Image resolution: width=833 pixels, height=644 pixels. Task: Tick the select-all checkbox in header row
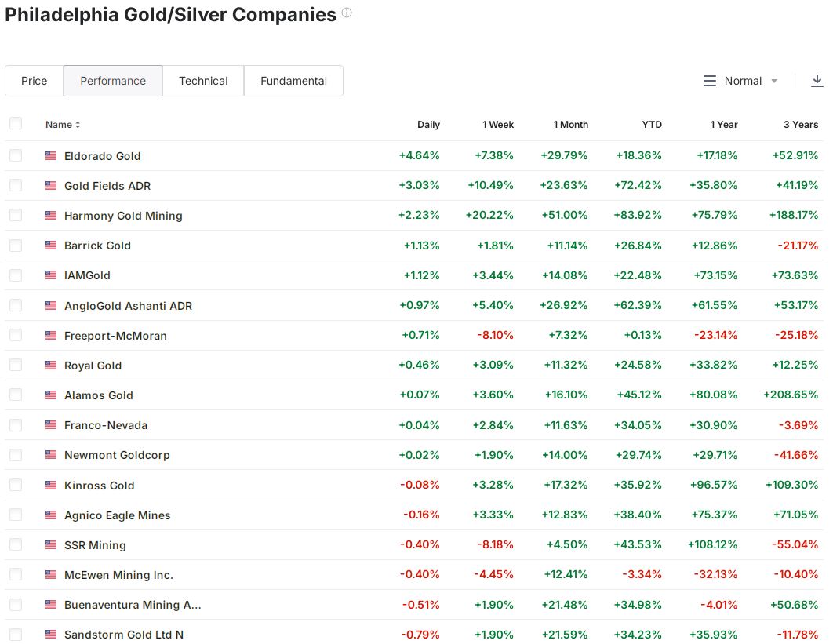[x=16, y=124]
